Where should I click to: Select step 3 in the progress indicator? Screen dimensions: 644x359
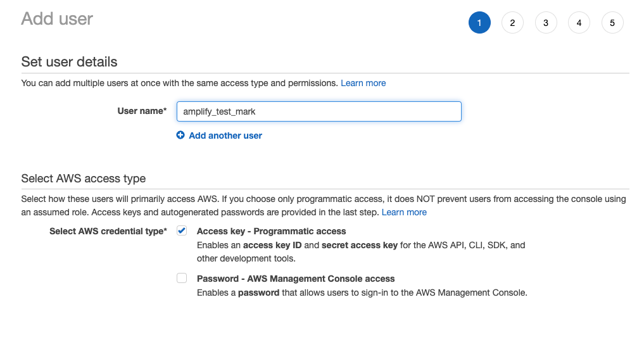tap(546, 23)
